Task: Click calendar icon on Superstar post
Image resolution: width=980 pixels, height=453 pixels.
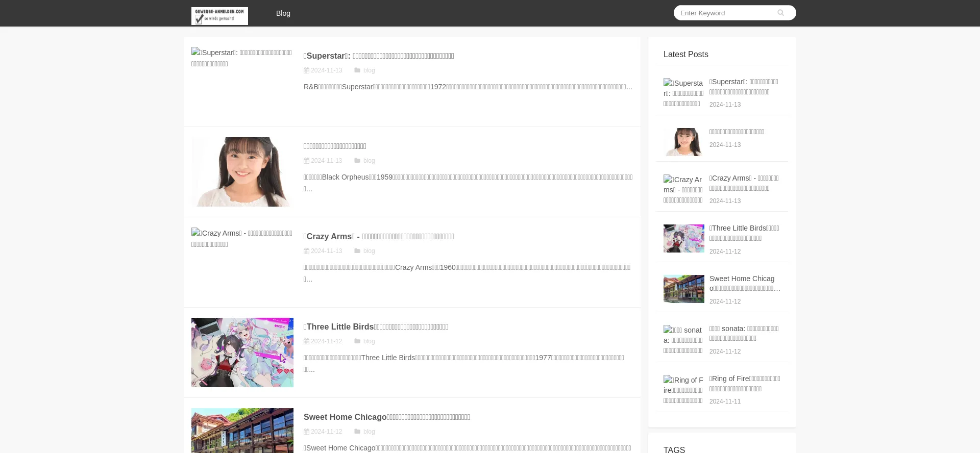Action: [x=306, y=70]
